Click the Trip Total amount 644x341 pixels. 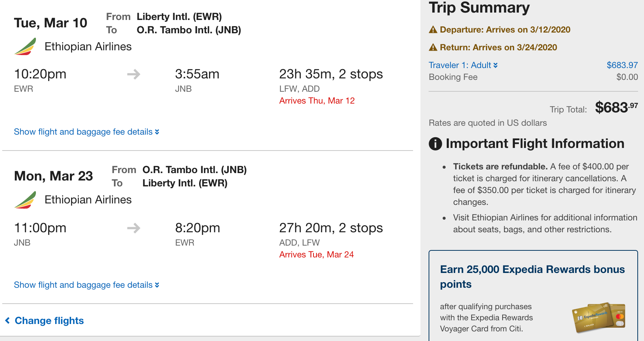pyautogui.click(x=616, y=108)
